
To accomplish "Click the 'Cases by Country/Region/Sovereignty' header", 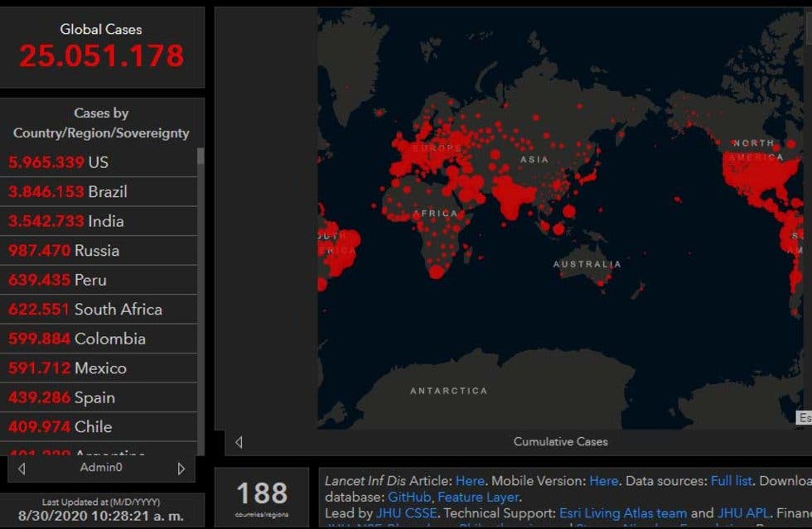I will coord(101,123).
